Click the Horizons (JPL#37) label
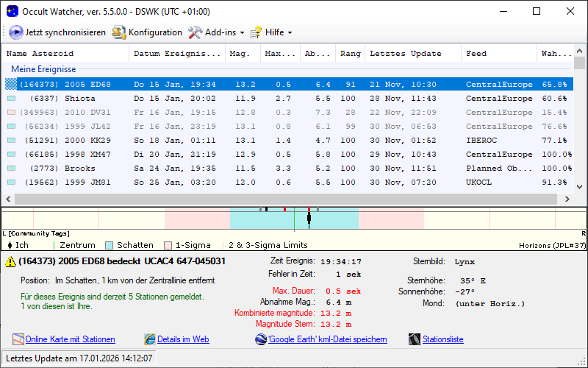 click(x=553, y=246)
